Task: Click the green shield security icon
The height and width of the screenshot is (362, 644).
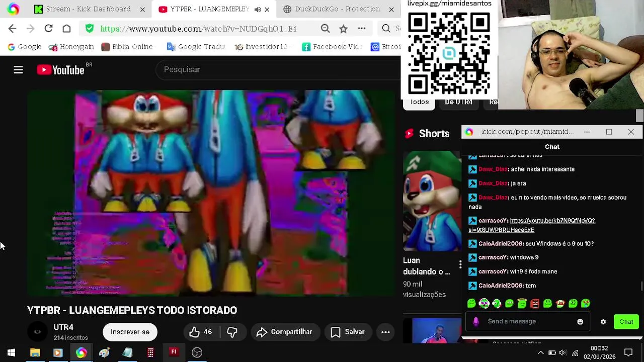Action: coord(90,29)
